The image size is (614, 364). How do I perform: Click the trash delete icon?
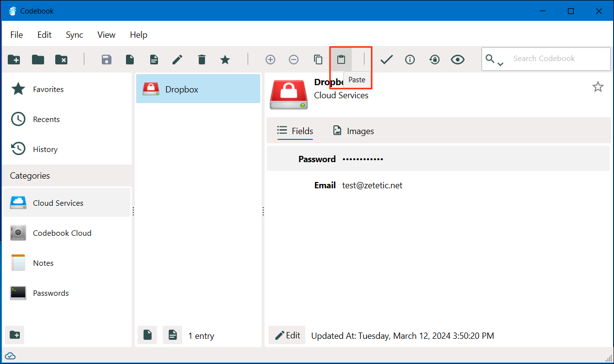click(202, 60)
